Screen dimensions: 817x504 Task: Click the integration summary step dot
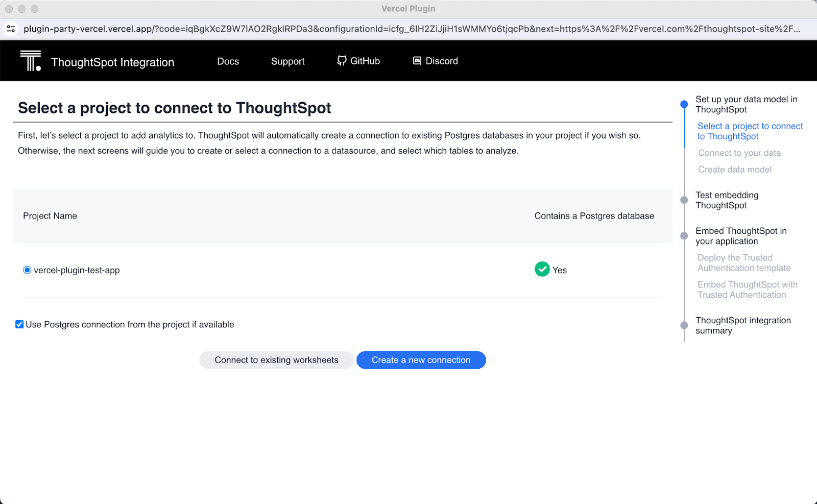pos(684,325)
